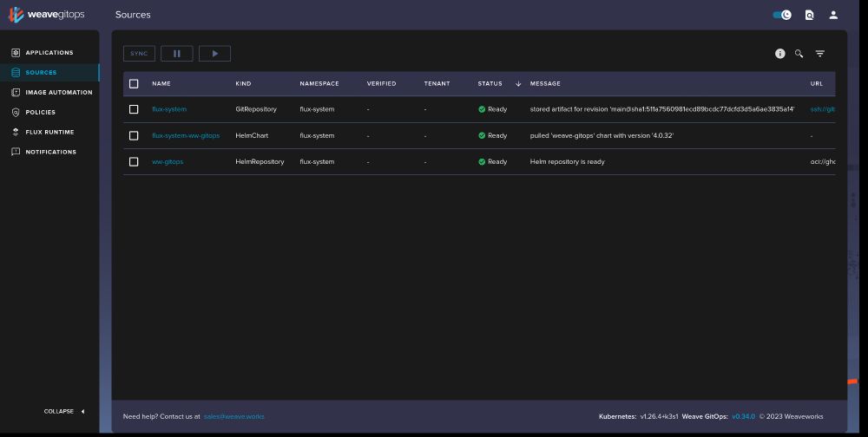Select the flux-system-ww-gitops row checkbox
This screenshot has height=437, width=868.
point(134,135)
